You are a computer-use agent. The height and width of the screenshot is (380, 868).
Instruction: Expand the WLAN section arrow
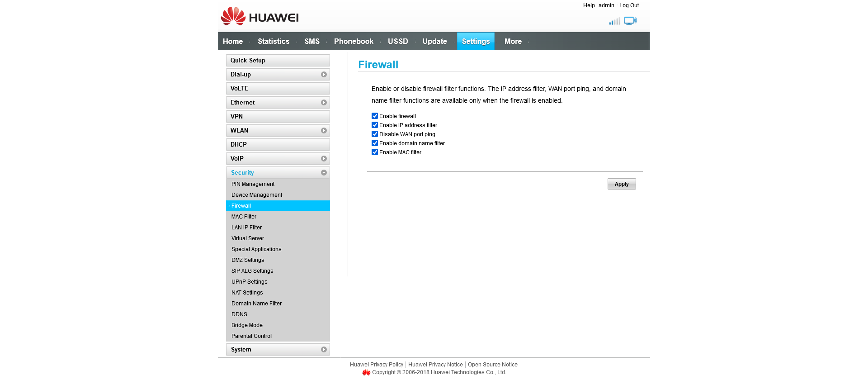[324, 130]
